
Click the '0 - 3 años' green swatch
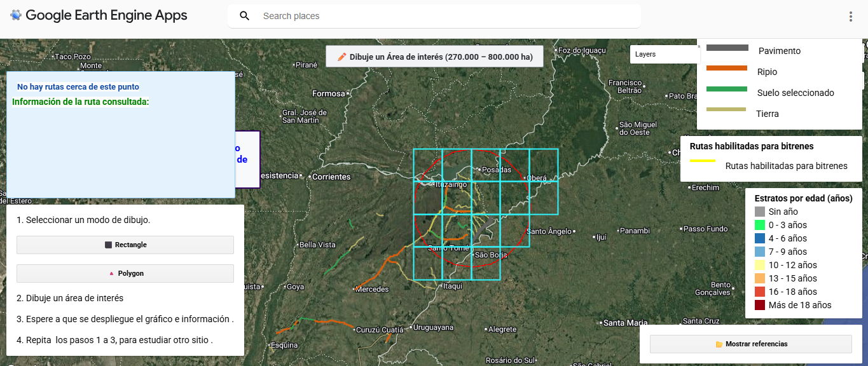760,225
